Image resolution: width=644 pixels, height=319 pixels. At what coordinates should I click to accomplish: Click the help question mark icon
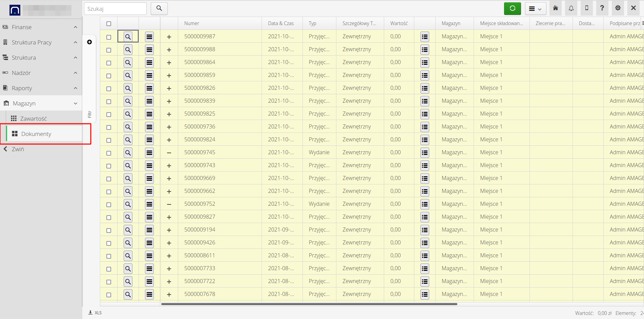coord(602,8)
